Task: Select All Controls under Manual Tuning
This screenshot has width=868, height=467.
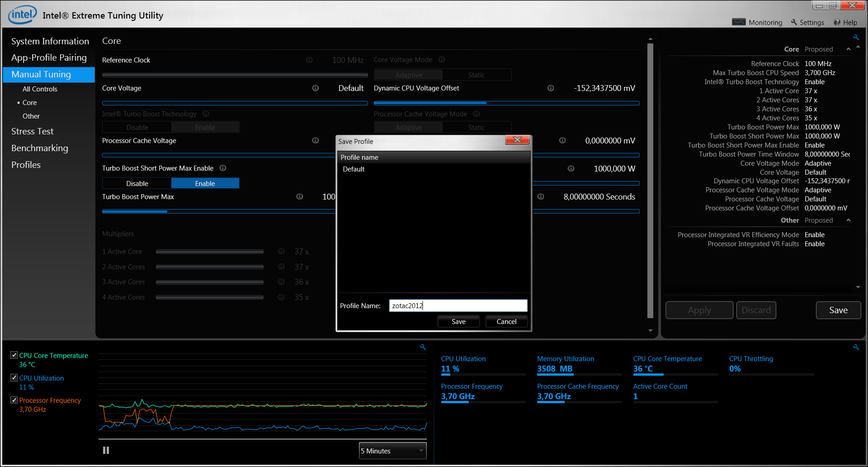Action: point(40,89)
